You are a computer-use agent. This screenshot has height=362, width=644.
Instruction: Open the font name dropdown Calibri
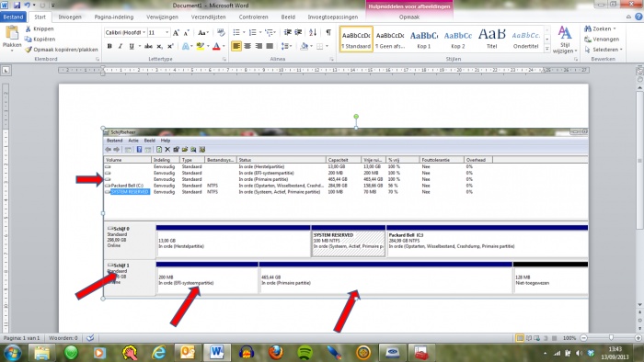(x=144, y=32)
